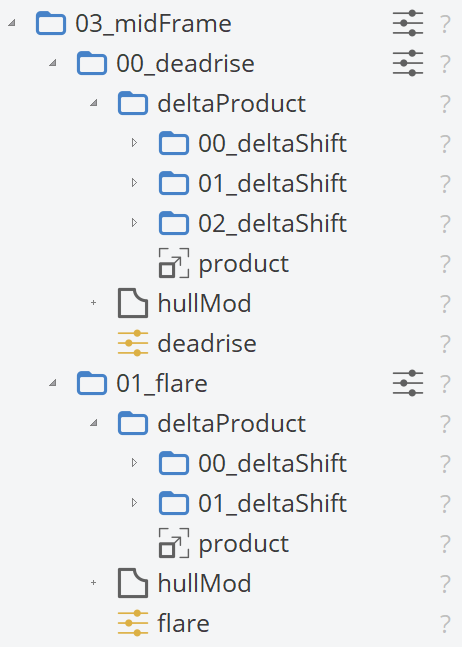Select 00_deltaShift under 00_deadrise

(x=273, y=143)
